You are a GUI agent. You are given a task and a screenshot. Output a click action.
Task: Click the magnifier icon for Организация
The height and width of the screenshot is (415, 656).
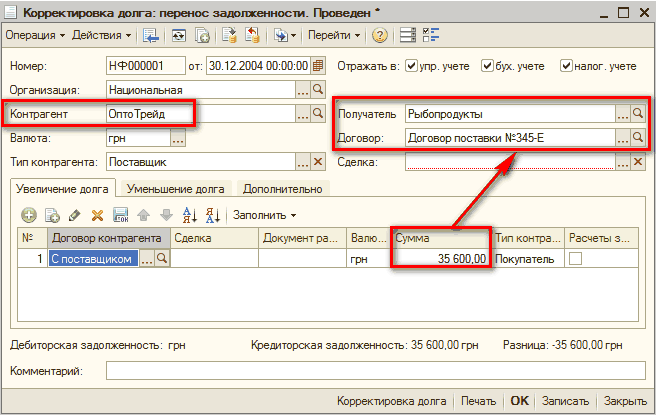point(318,90)
